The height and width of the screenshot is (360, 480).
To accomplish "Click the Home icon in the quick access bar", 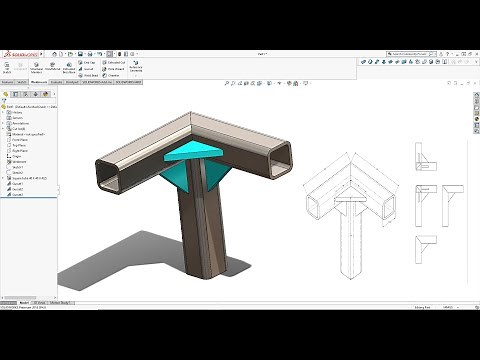I will coord(55,54).
